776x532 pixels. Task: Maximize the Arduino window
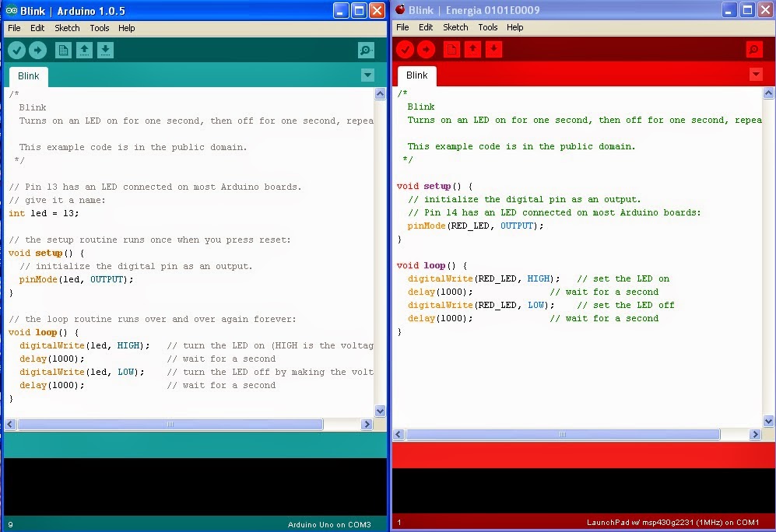[x=359, y=10]
